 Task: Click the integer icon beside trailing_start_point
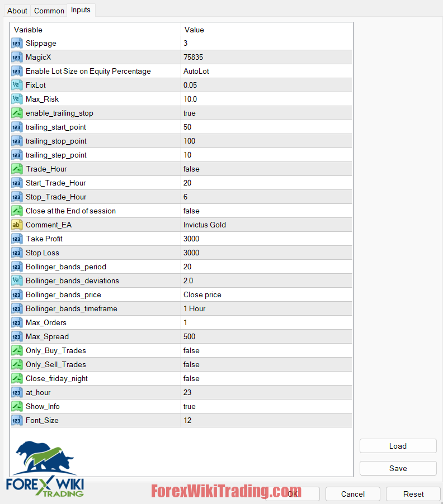pyautogui.click(x=17, y=127)
